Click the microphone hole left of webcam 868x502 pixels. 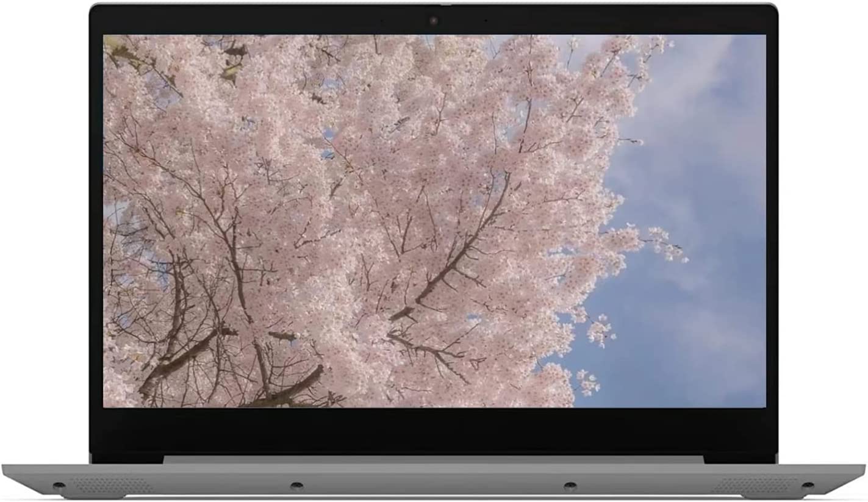coord(382,21)
